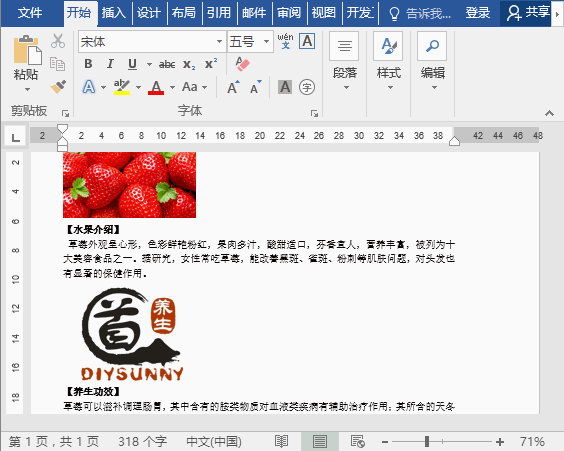Click the Clear Formatting eraser icon
The height and width of the screenshot is (451, 564).
[x=242, y=64]
